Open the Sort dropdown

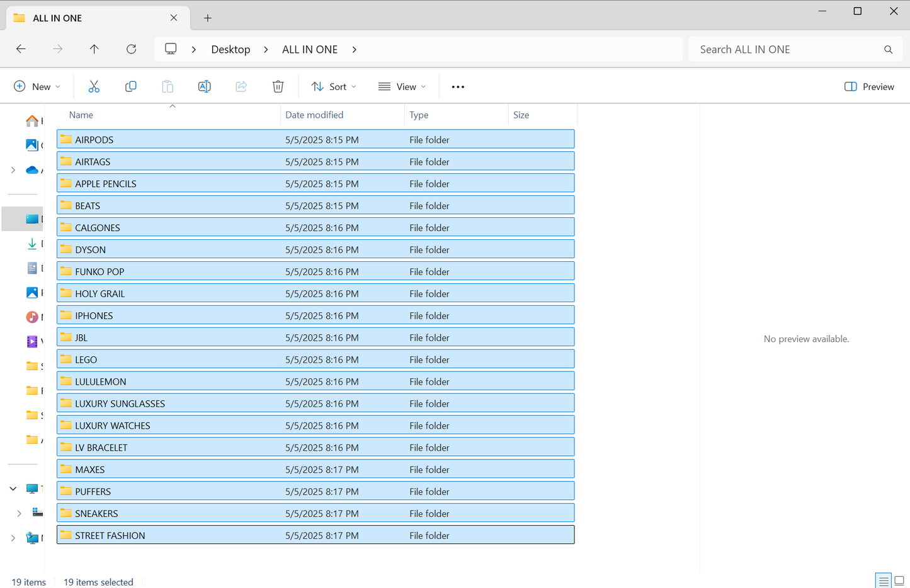tap(334, 87)
